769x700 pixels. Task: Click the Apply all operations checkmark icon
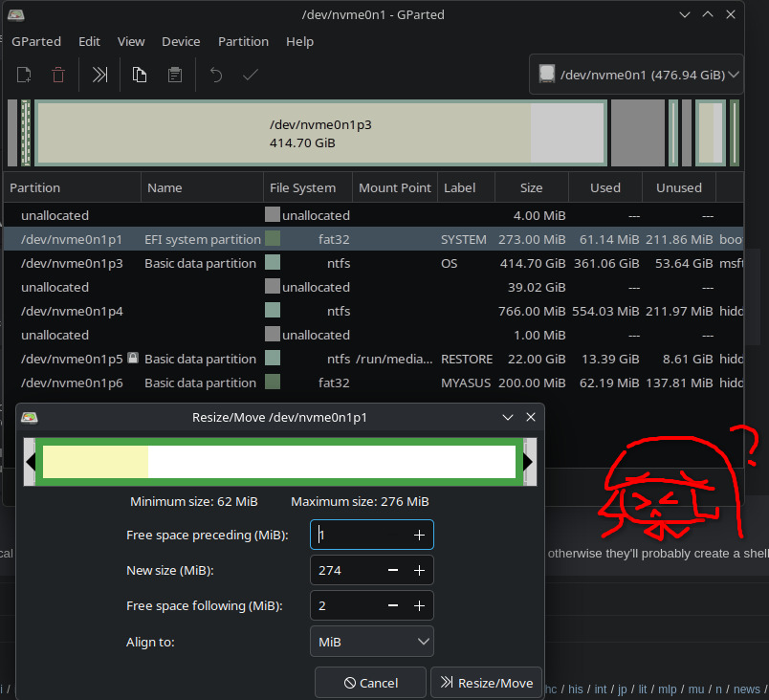tap(251, 75)
